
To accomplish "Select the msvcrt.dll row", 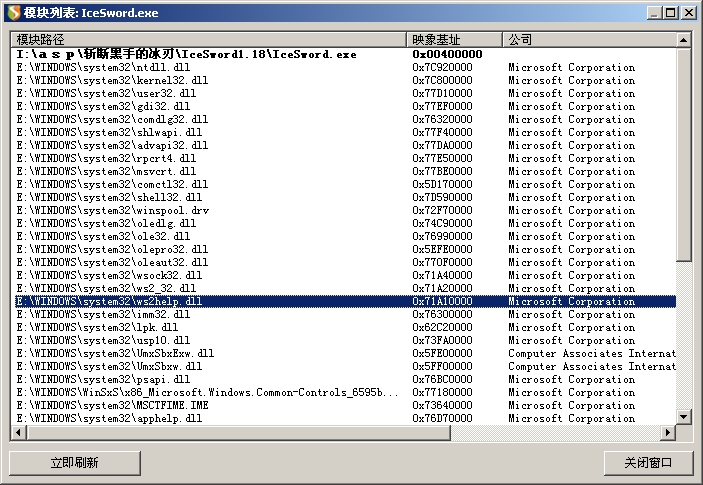I will [x=344, y=171].
